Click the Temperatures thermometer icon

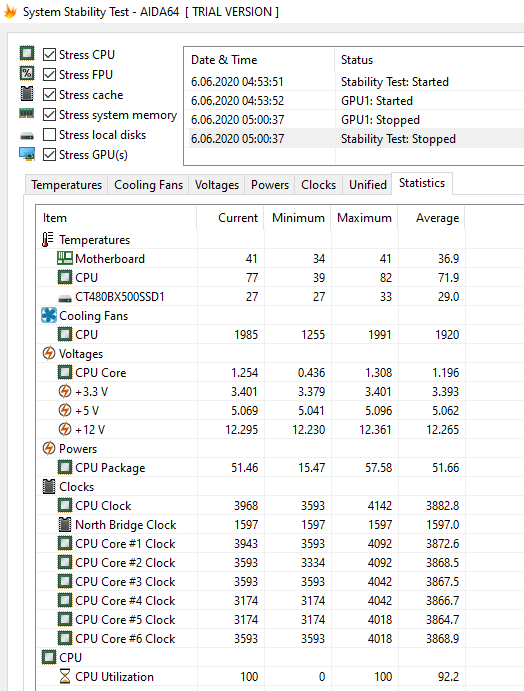[48, 239]
